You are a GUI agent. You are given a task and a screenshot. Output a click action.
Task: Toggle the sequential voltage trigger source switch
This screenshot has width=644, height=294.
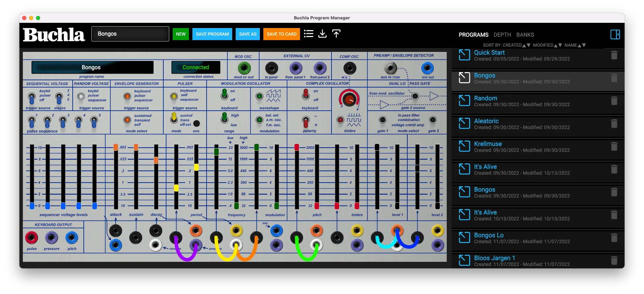click(x=31, y=98)
